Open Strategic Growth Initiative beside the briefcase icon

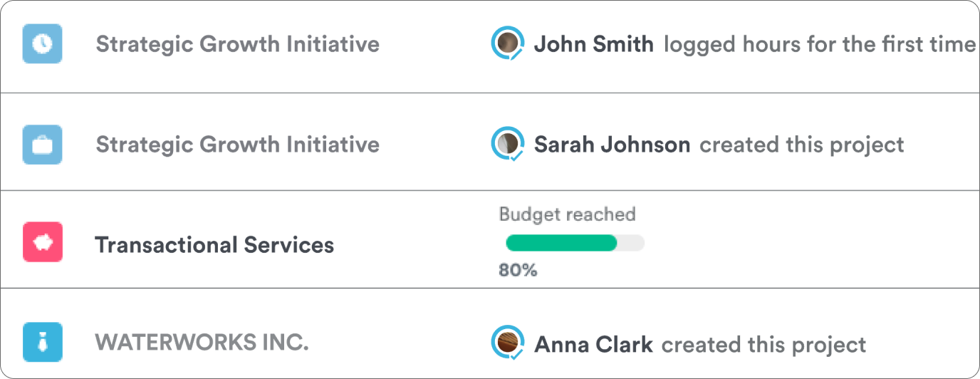coord(237,145)
